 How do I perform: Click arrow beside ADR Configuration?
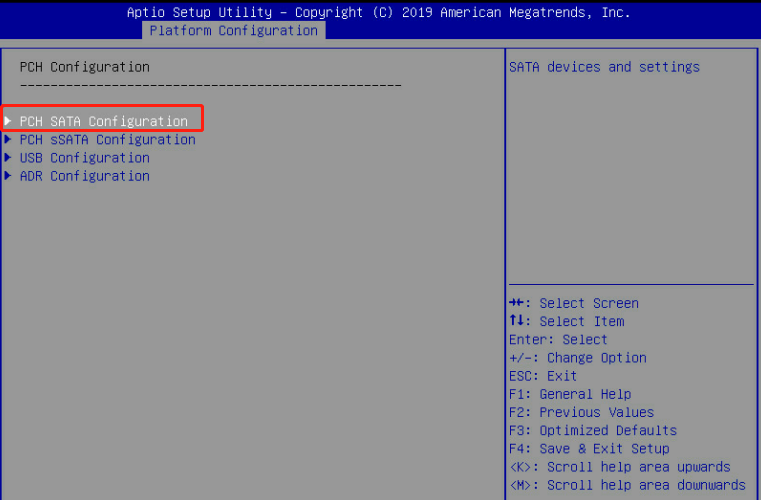[x=8, y=176]
